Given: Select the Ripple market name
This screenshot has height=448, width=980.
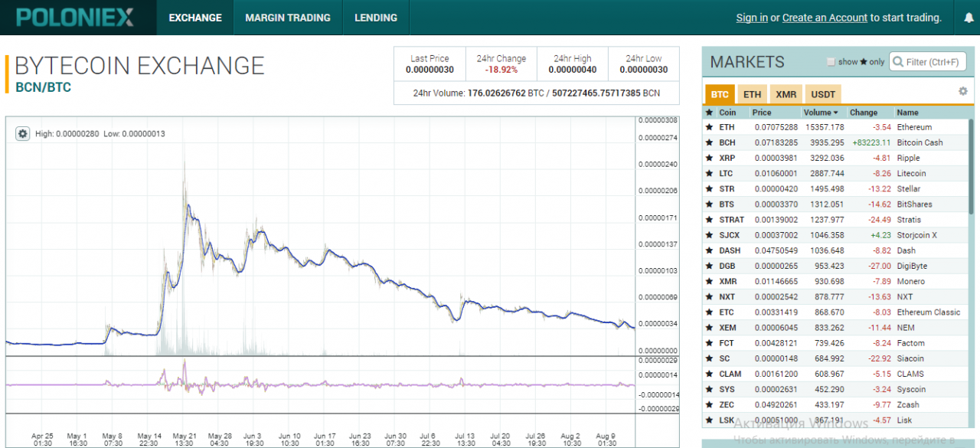Looking at the screenshot, I should point(908,158).
